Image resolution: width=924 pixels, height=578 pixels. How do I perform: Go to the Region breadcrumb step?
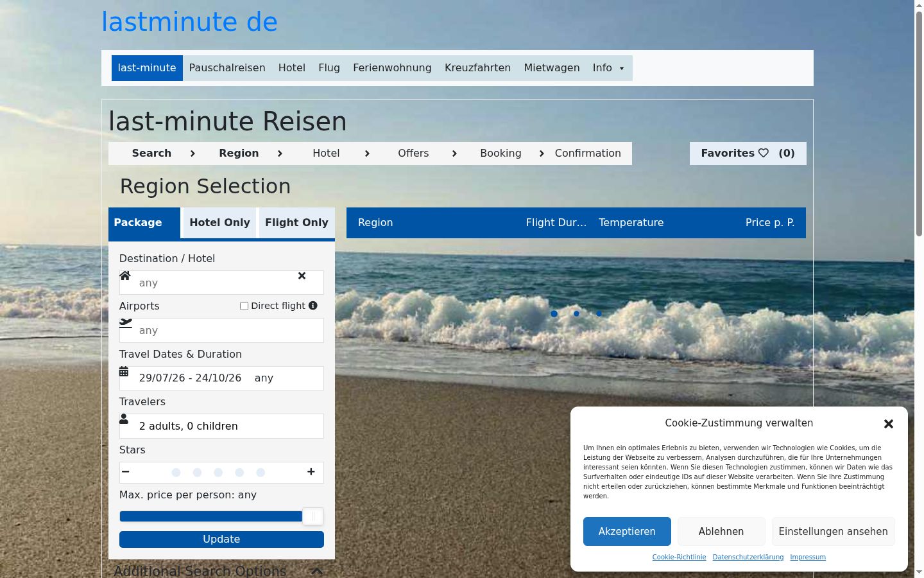coord(239,153)
